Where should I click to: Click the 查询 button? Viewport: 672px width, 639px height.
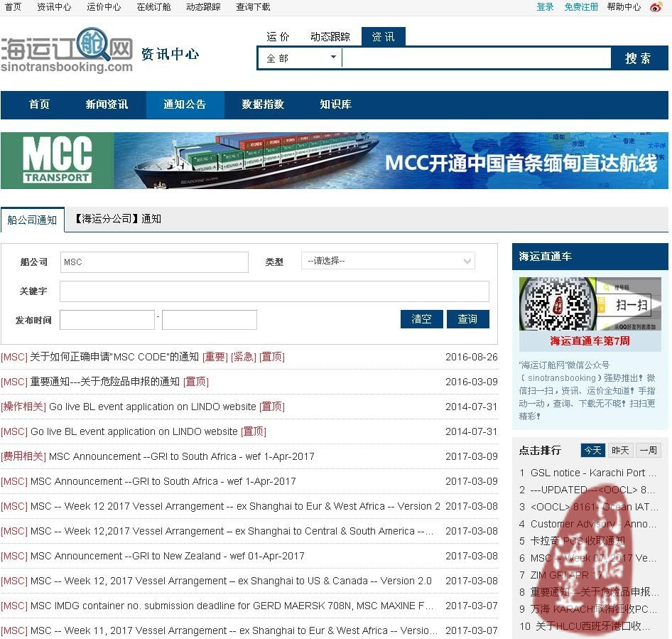coord(467,319)
